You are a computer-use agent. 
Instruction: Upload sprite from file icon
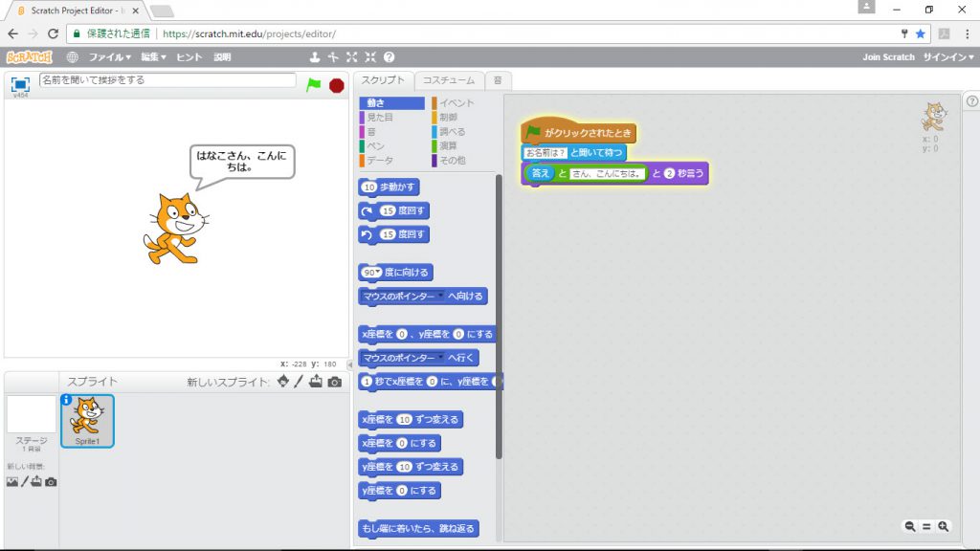tap(316, 381)
